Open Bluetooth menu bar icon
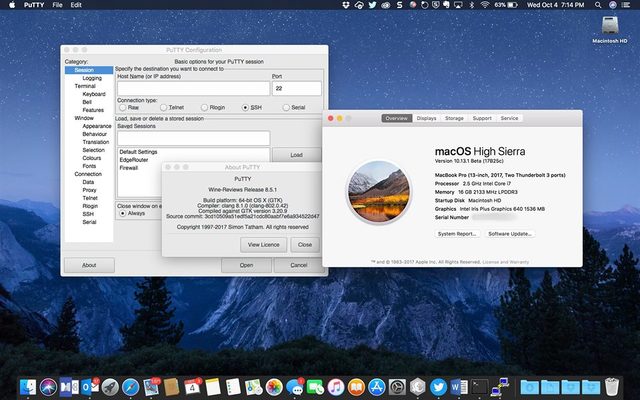 coord(471,5)
